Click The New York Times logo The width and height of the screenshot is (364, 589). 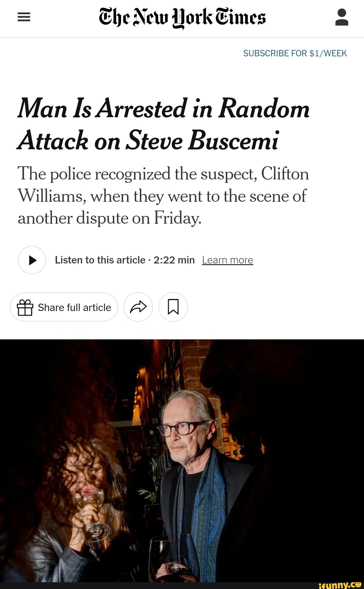pos(182,18)
